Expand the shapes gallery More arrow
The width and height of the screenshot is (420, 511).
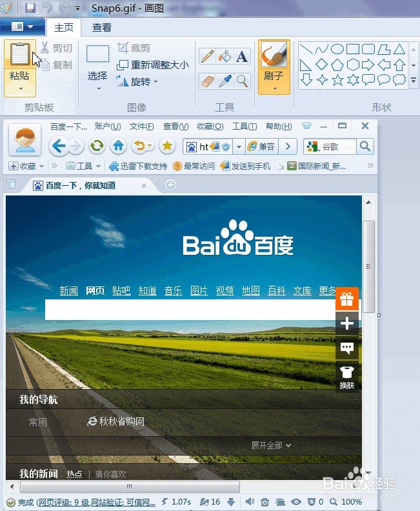point(414,80)
